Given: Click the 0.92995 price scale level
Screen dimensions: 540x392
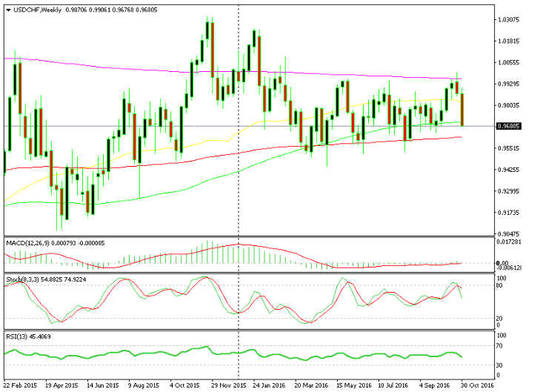Looking at the screenshot, I should [509, 191].
